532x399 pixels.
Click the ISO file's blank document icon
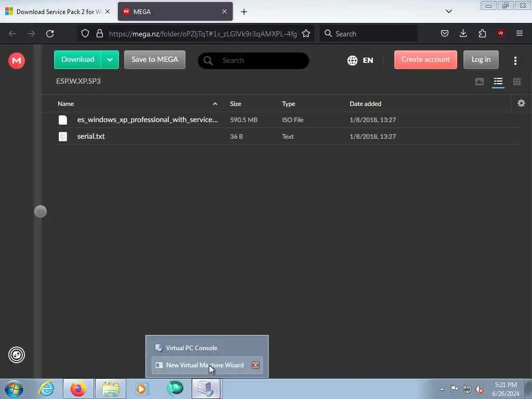[x=63, y=120]
